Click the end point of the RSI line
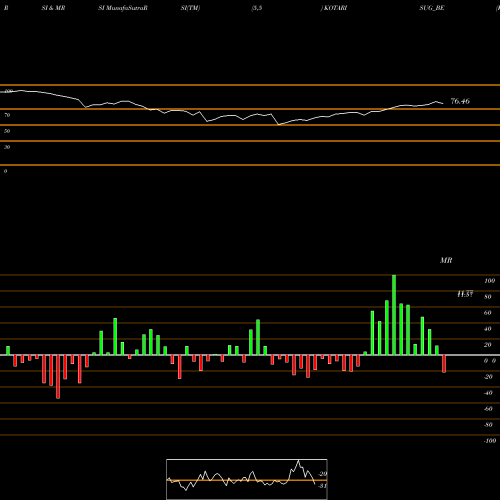Image resolution: width=500 pixels, height=500 pixels. pyautogui.click(x=443, y=103)
